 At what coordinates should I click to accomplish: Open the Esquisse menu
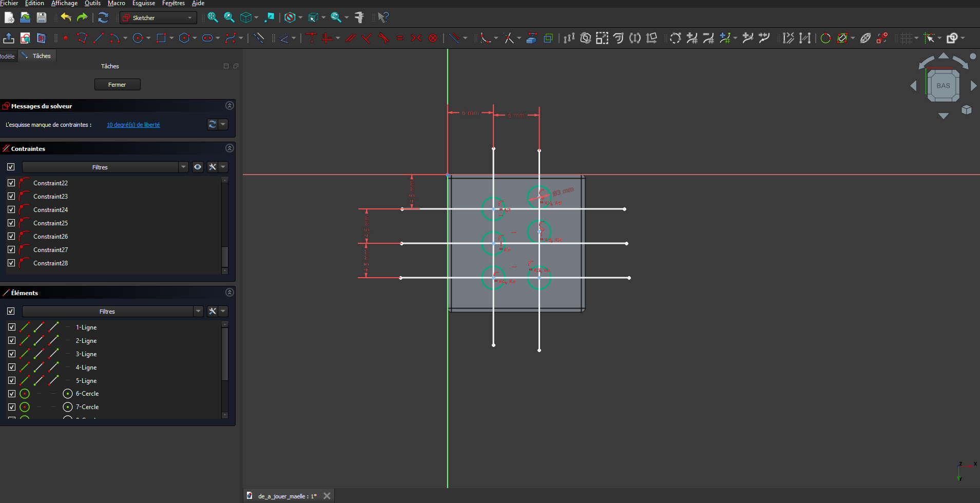pyautogui.click(x=143, y=3)
